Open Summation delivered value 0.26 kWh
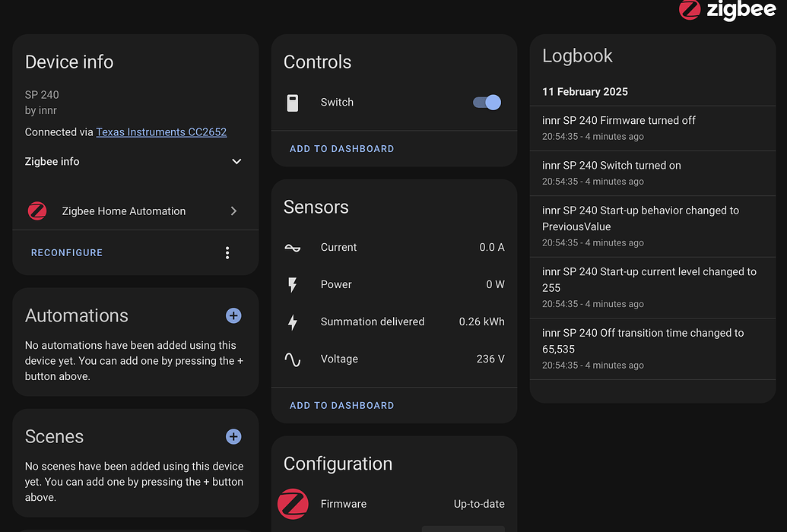The height and width of the screenshot is (532, 787). [x=482, y=321]
